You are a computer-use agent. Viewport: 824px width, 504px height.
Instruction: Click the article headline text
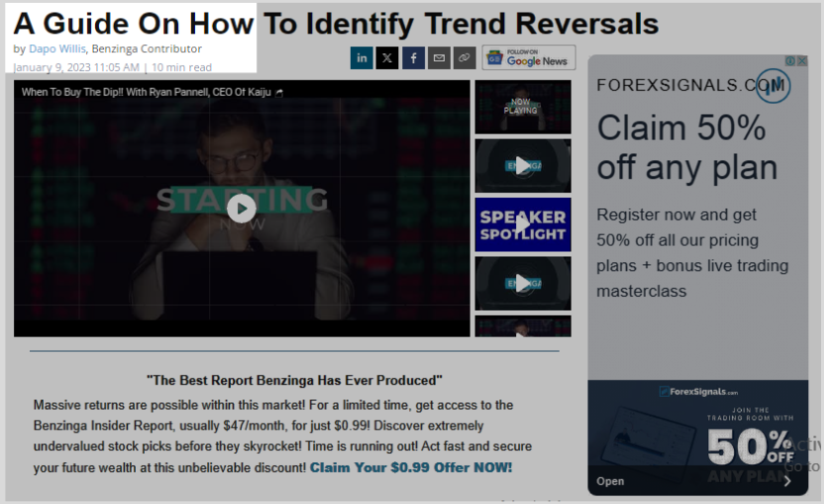(336, 24)
